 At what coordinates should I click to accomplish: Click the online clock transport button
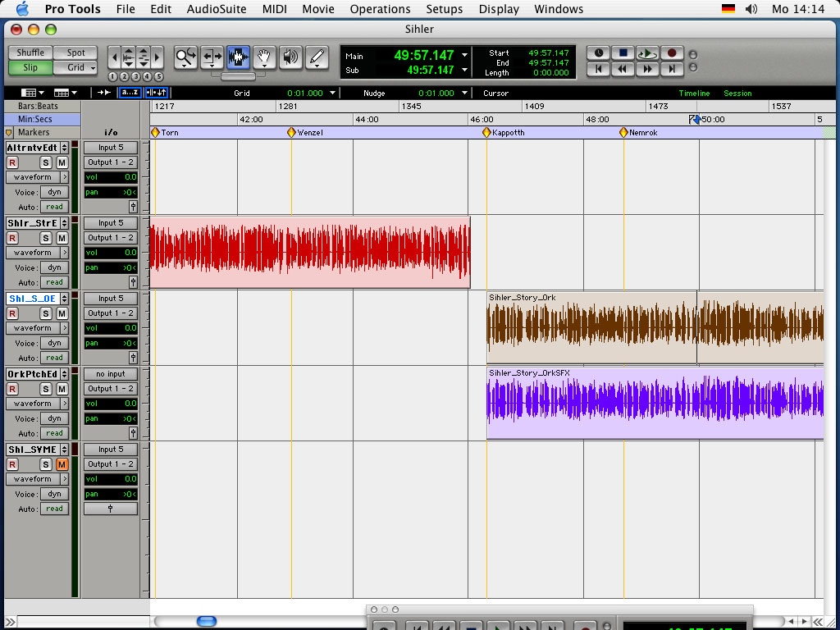tap(598, 53)
